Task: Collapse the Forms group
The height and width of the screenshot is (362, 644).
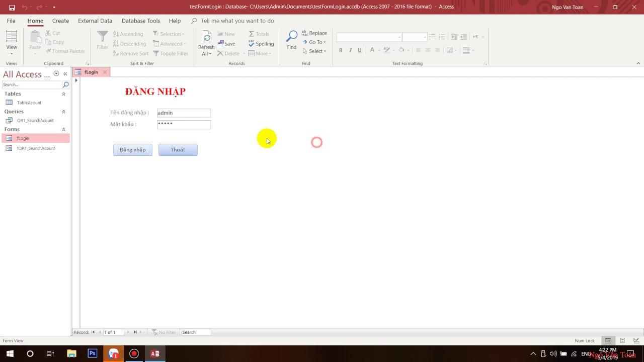Action: point(63,130)
